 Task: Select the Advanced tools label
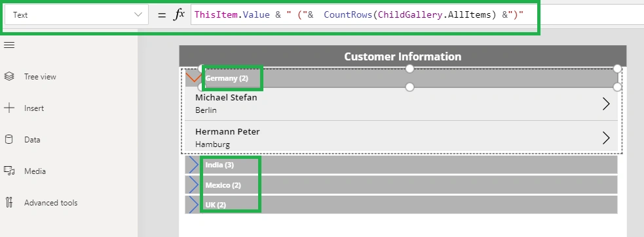(x=51, y=203)
